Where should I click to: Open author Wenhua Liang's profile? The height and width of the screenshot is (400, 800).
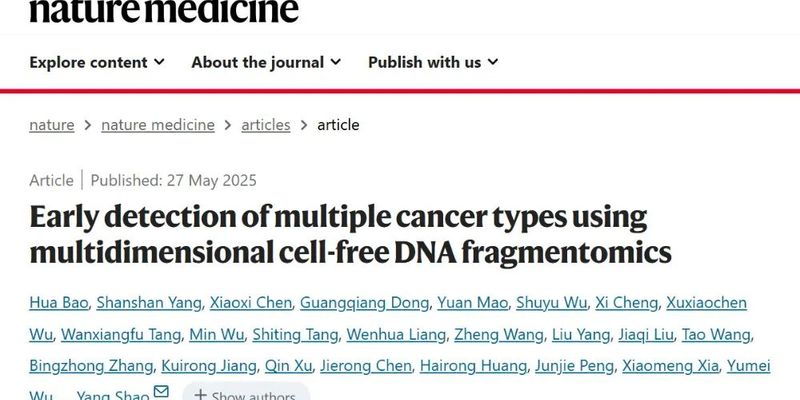(x=396, y=335)
